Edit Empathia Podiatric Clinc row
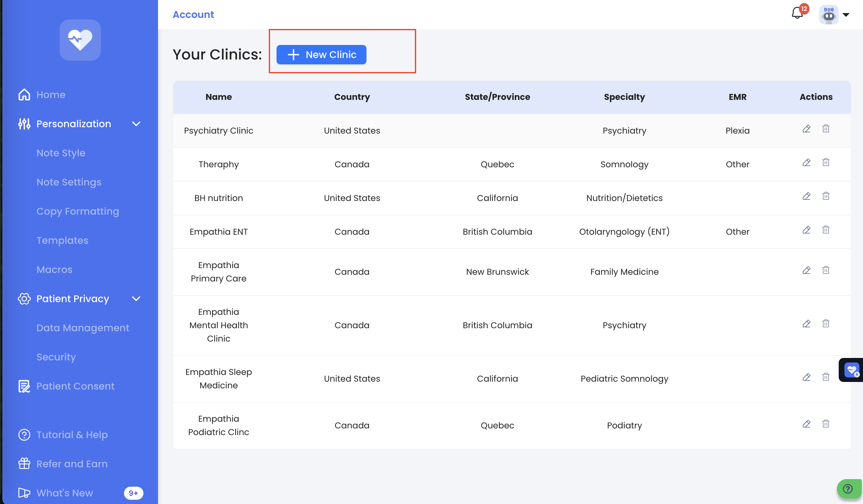Image resolution: width=863 pixels, height=504 pixels. click(806, 424)
